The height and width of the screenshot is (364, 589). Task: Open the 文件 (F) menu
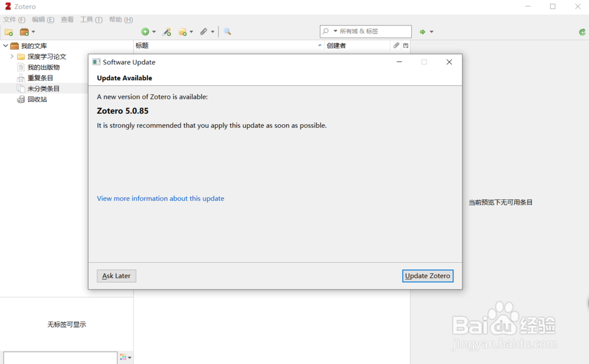click(x=14, y=19)
